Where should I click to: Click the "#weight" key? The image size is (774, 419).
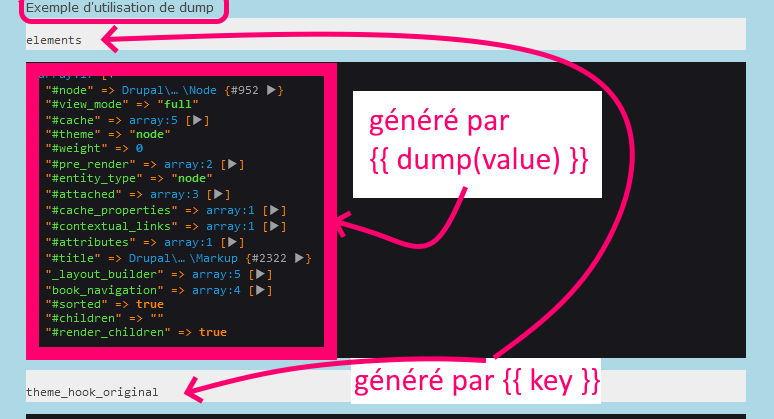pos(77,149)
